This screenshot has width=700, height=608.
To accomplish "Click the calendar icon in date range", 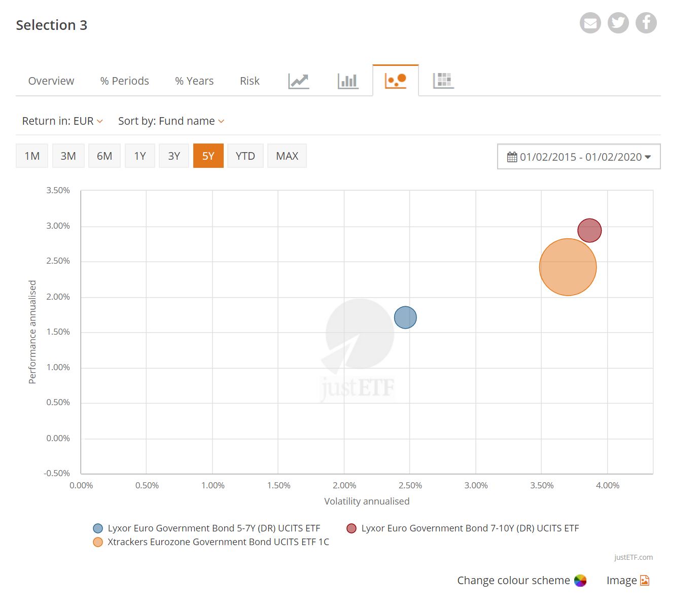I will coord(512,157).
